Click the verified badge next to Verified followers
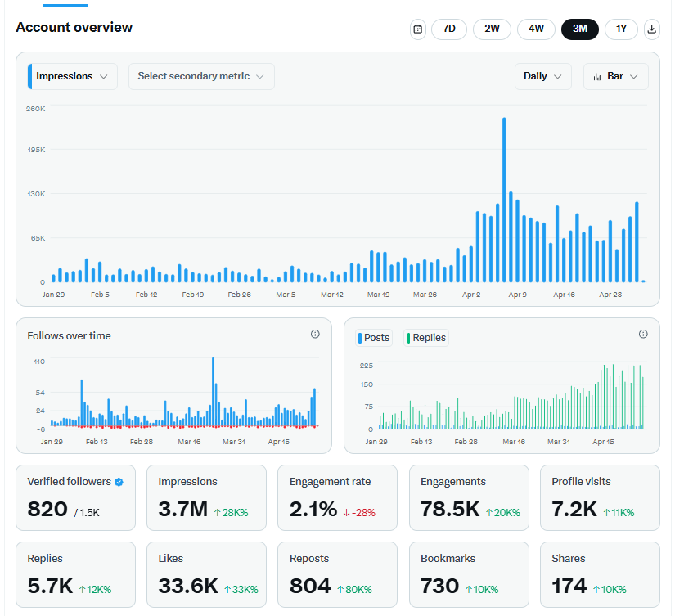 [119, 482]
